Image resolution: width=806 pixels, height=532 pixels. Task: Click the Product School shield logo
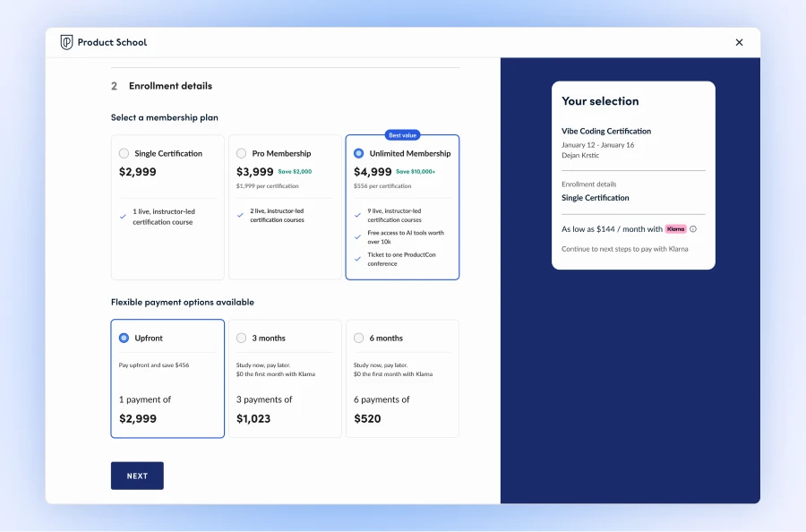(67, 42)
